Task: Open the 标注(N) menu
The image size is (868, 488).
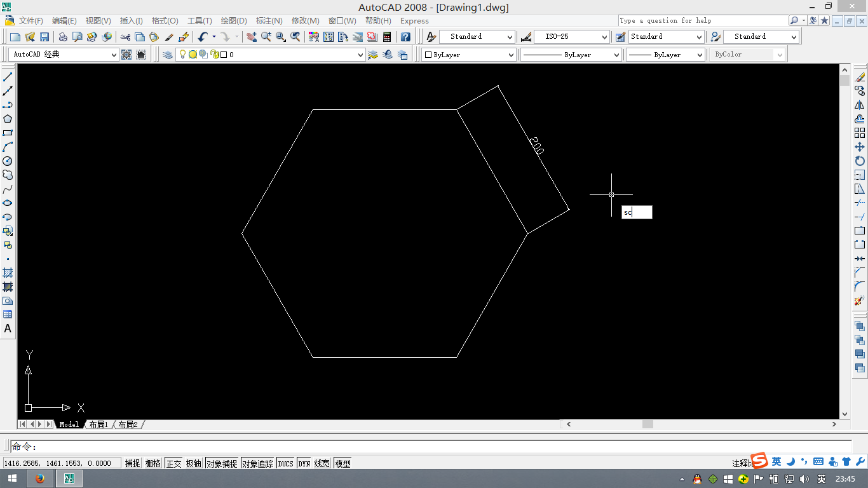Action: [x=269, y=21]
